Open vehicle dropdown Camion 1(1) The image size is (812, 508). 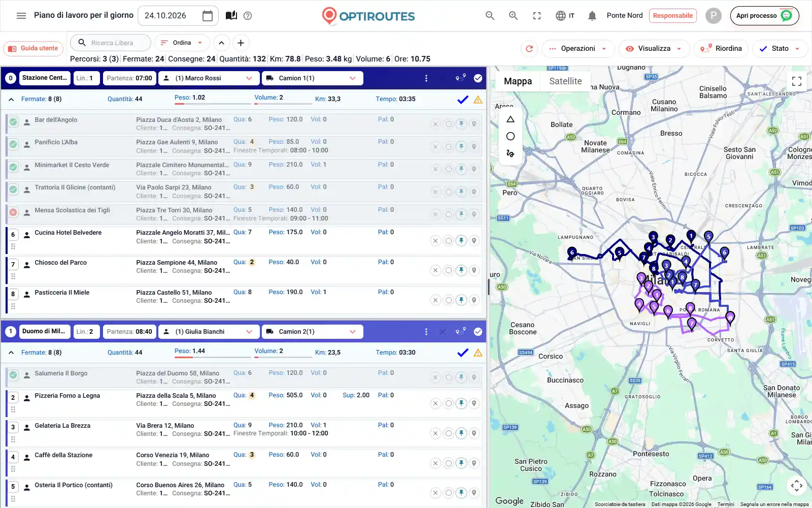pyautogui.click(x=312, y=78)
